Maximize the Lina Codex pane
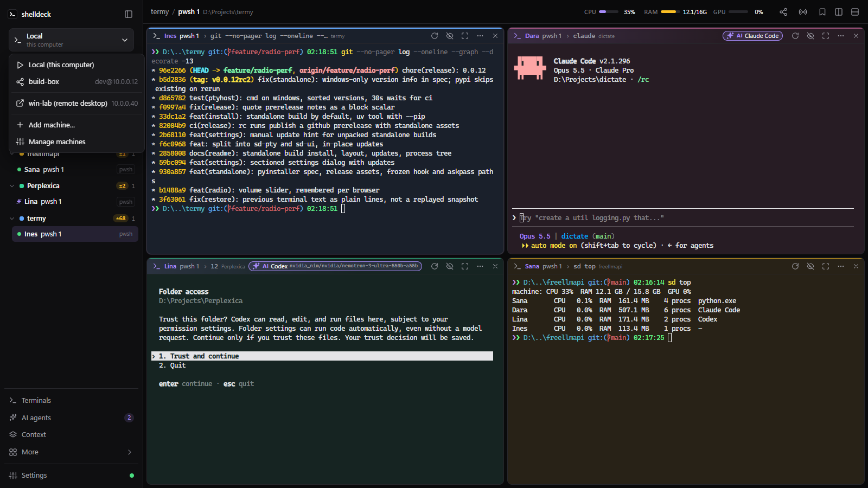The height and width of the screenshot is (488, 868). click(x=465, y=266)
